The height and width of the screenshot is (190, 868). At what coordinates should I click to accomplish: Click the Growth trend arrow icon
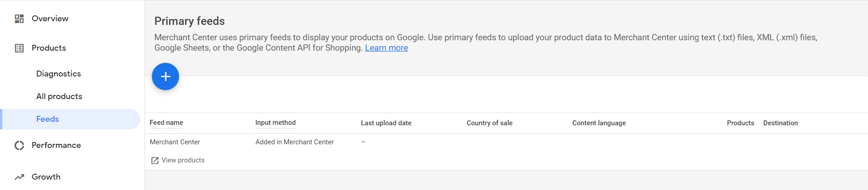tap(19, 177)
